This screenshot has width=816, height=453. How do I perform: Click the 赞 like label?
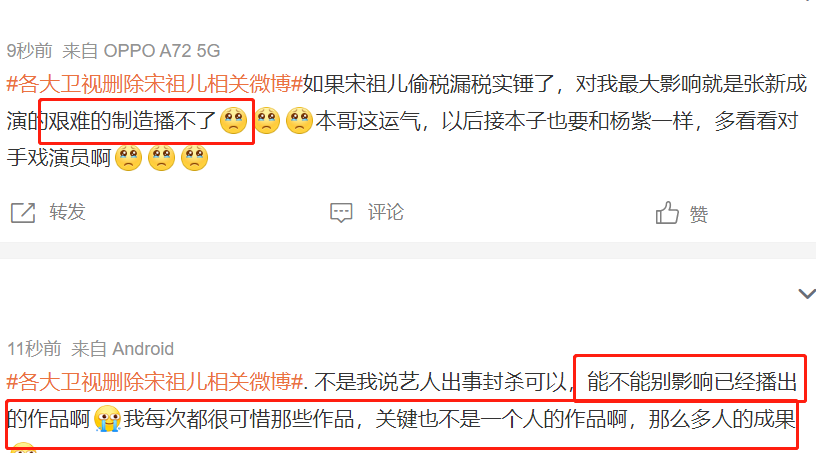pyautogui.click(x=698, y=214)
